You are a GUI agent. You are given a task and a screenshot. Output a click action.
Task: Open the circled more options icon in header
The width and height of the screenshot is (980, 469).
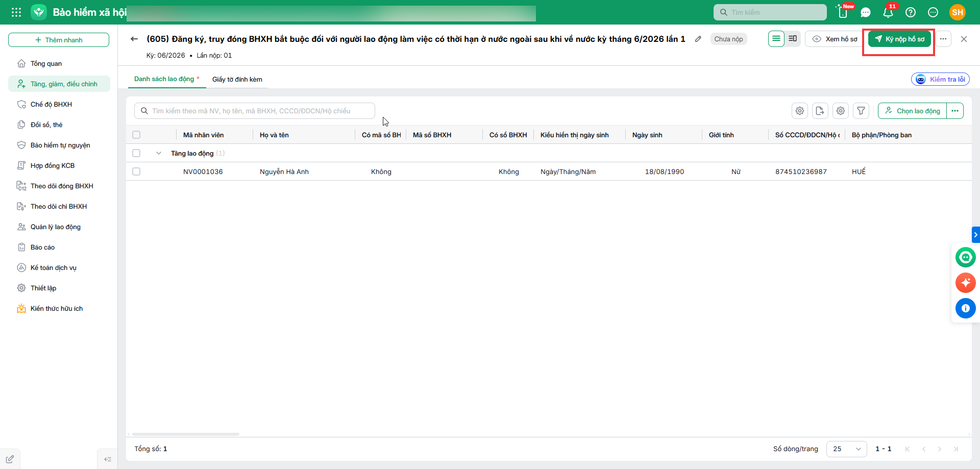coord(933,12)
